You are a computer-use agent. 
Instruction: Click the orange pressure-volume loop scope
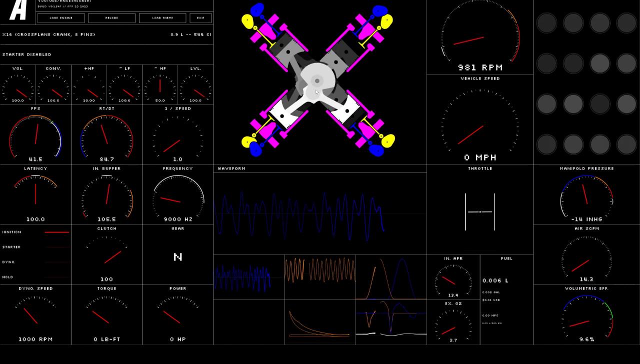[x=320, y=322]
